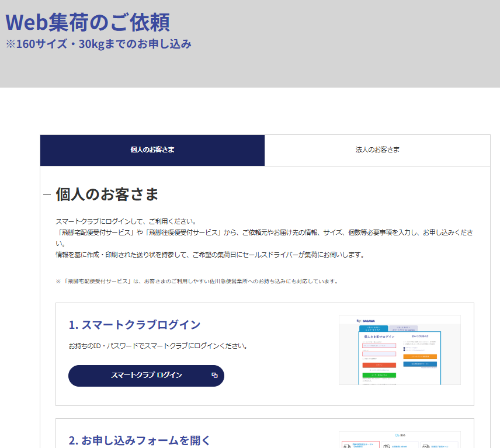This screenshot has width=500, height=448.
Task: Click the 個人のお客さま section heading
Action: click(107, 194)
